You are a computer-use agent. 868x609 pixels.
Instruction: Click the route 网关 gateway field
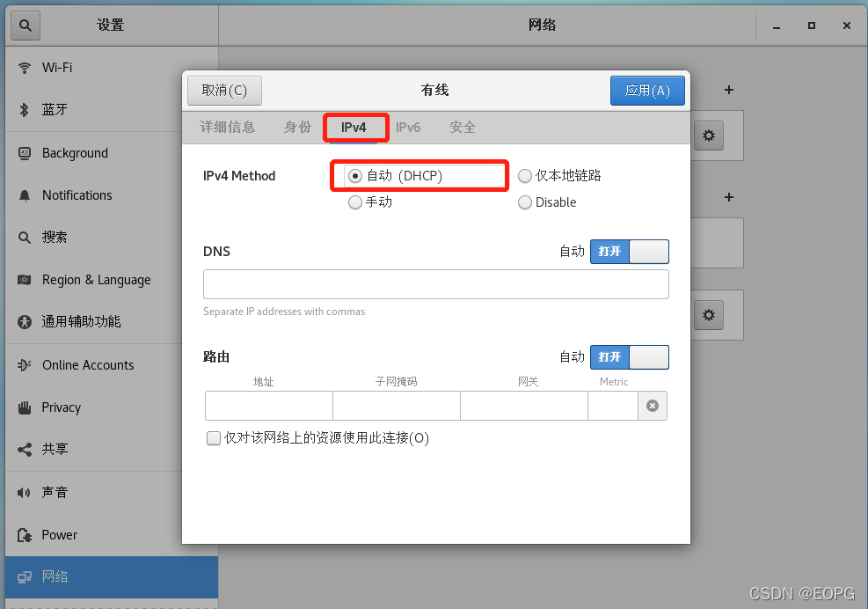[523, 406]
